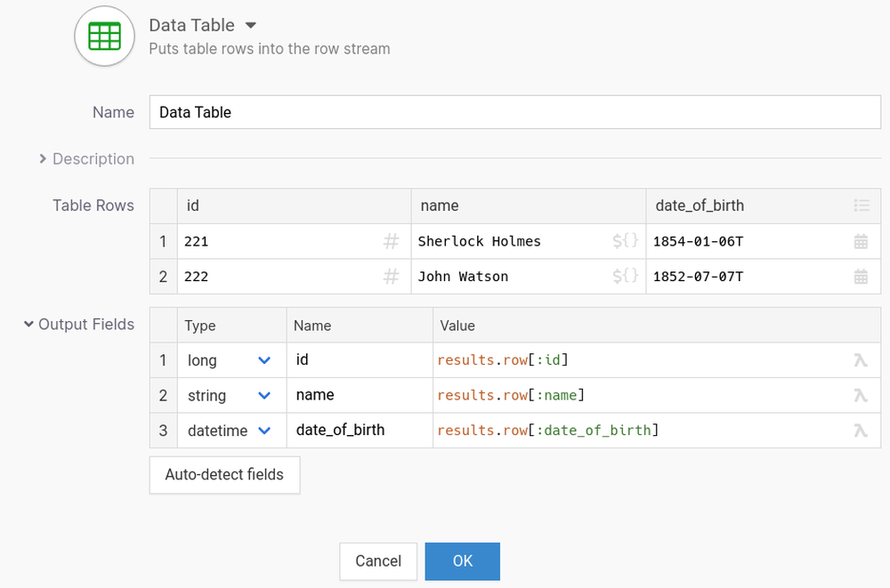Edit the output field name 'name'
This screenshot has width=890, height=588.
coord(360,396)
